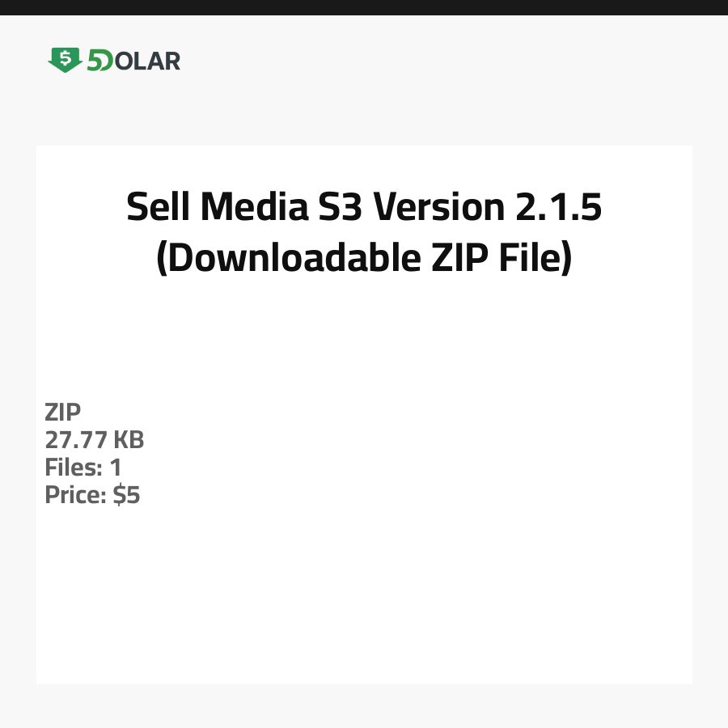Click the "Price: $5" label
The width and height of the screenshot is (728, 728).
pyautogui.click(x=92, y=495)
